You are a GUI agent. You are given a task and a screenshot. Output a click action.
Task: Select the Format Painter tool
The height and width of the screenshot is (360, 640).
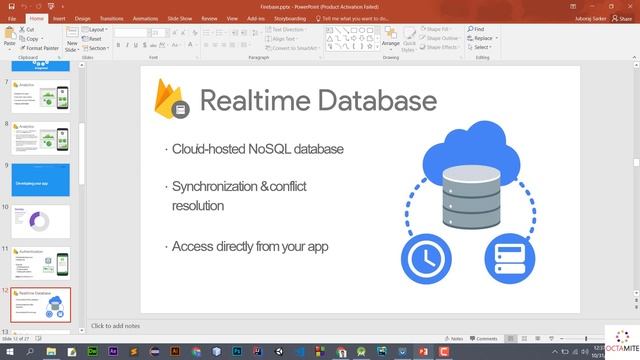point(40,48)
